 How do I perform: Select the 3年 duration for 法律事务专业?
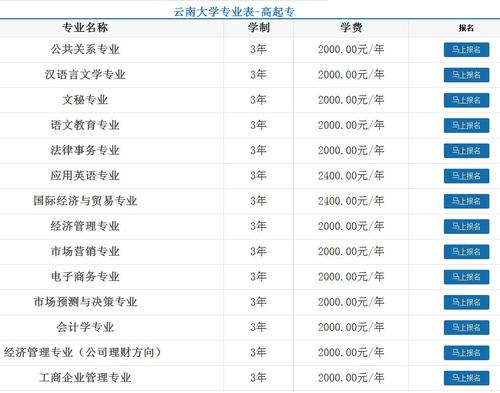[258, 150]
